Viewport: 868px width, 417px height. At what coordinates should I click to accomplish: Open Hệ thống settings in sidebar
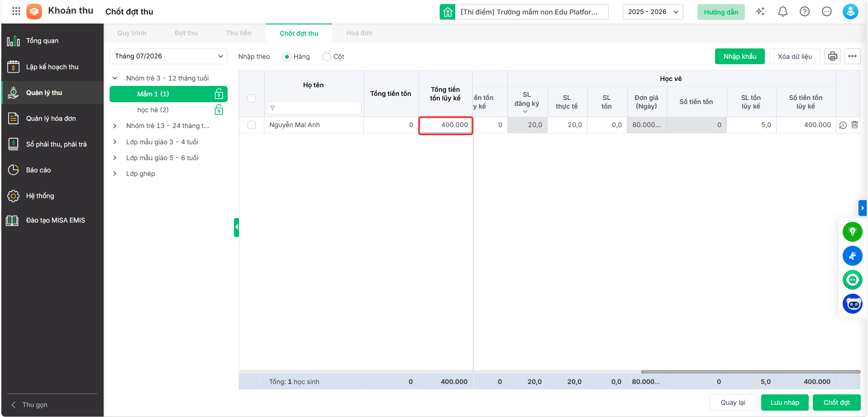(x=52, y=196)
